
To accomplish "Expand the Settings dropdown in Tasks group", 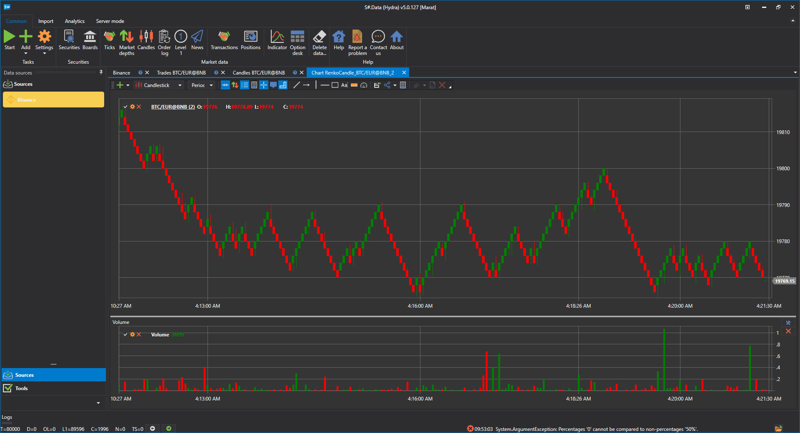I will point(44,53).
